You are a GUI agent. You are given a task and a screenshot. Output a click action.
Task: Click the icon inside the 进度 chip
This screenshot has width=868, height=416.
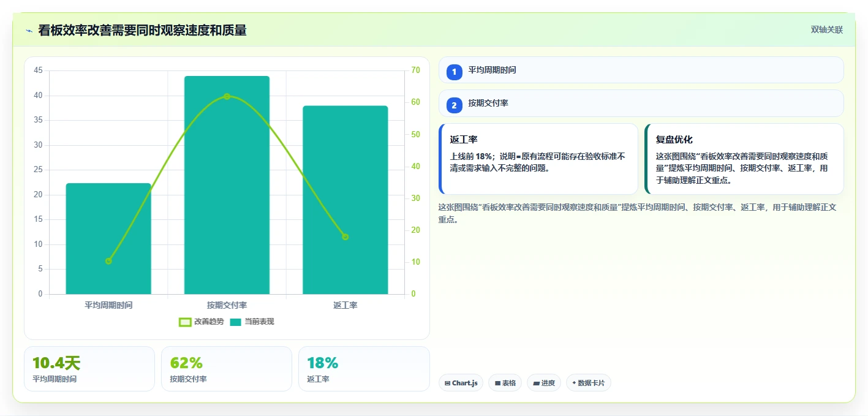coord(536,384)
